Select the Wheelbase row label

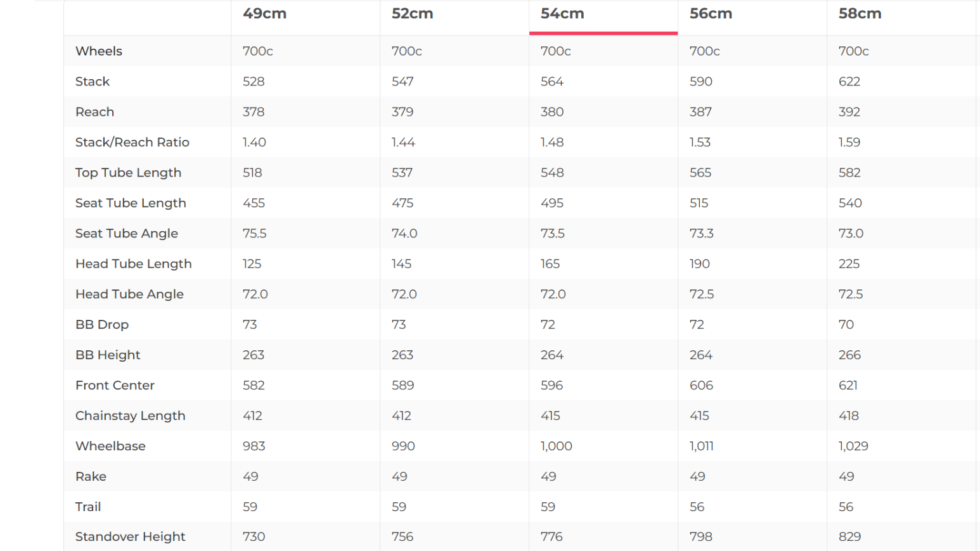[x=111, y=446]
